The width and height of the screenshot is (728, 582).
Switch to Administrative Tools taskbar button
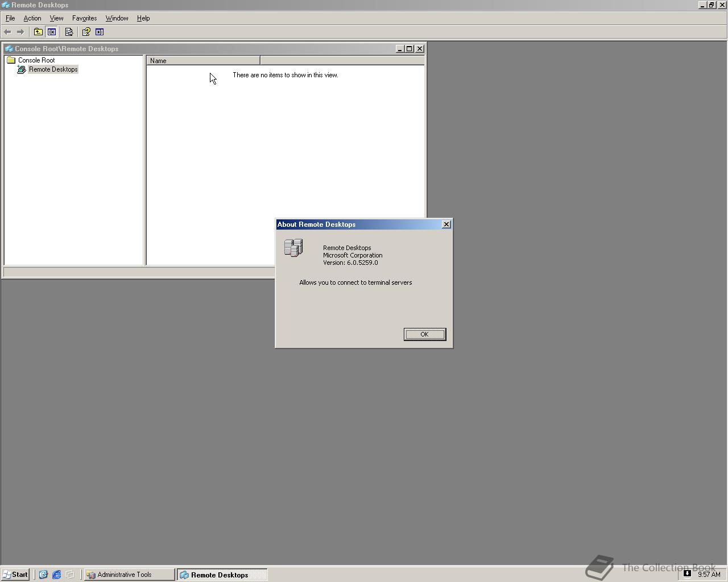(129, 575)
